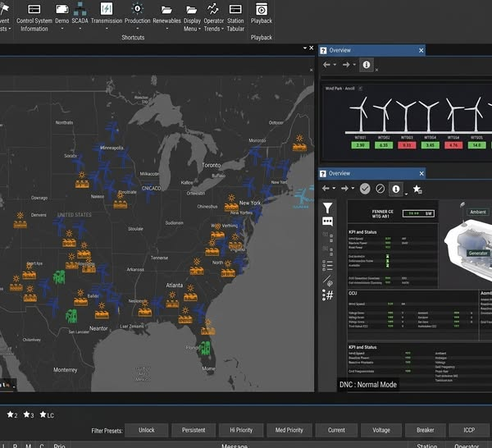Select the WTG03 wind turbine
Viewport: 492px width, 448px height.
(x=406, y=116)
